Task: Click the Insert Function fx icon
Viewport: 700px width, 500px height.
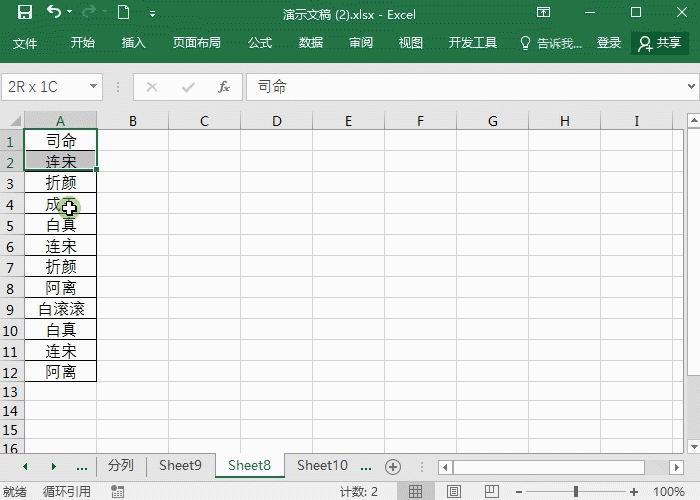Action: click(224, 87)
